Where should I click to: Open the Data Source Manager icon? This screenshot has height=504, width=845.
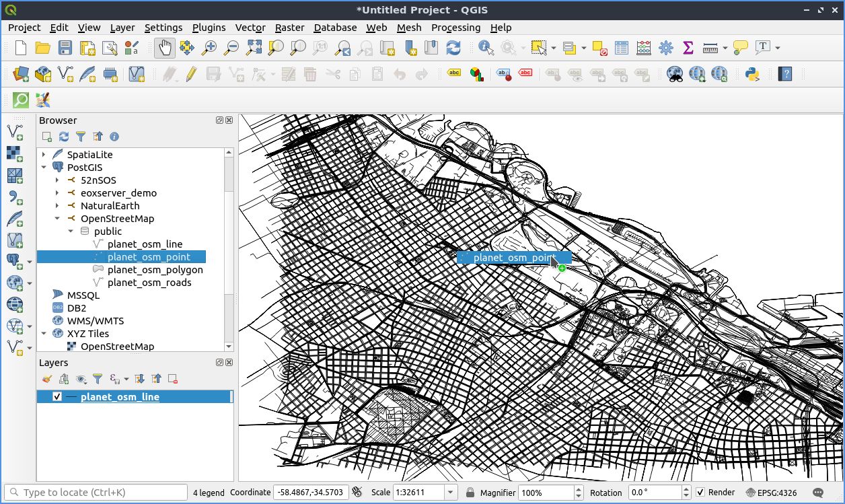(21, 73)
